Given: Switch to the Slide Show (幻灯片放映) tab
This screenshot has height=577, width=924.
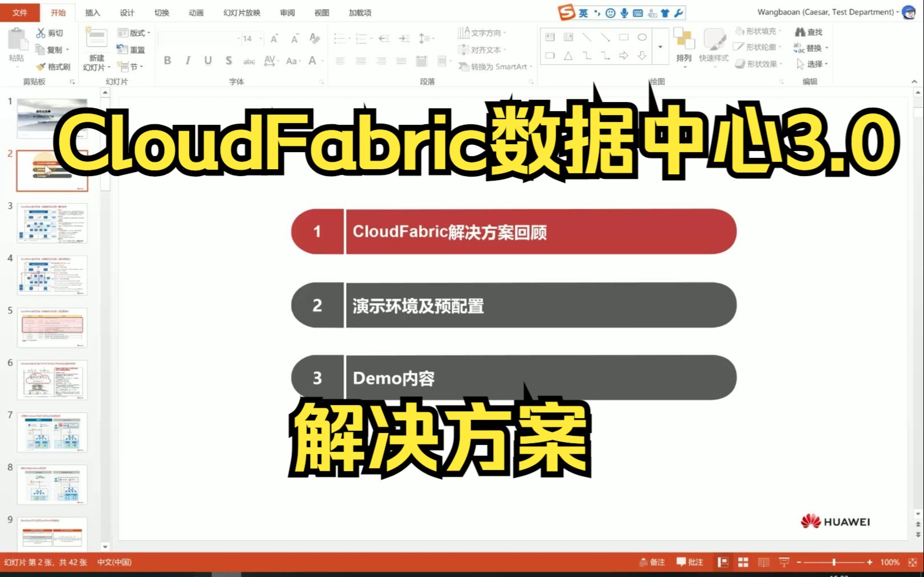Looking at the screenshot, I should coord(242,13).
